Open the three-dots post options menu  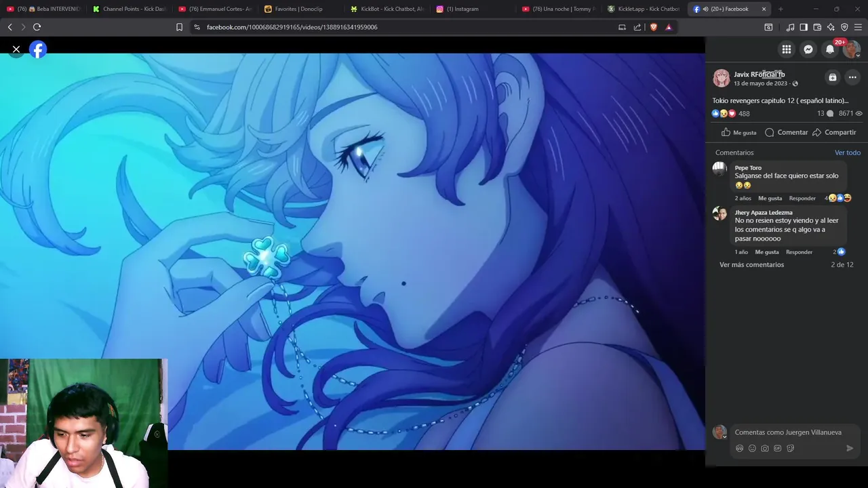click(852, 77)
